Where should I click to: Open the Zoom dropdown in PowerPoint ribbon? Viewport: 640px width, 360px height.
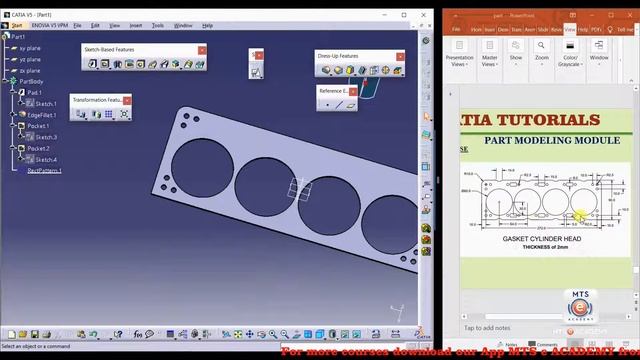pos(542,54)
